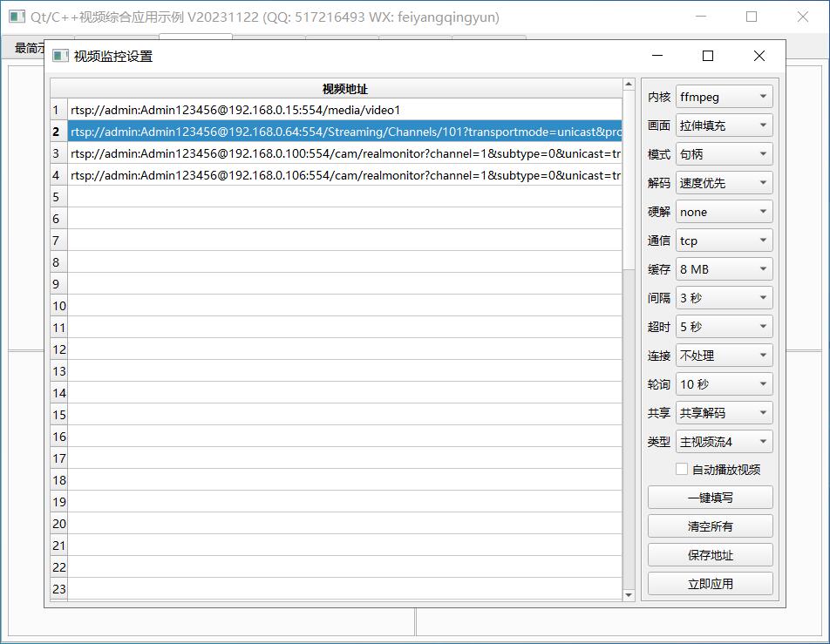830x644 pixels.
Task: Select row header number 4
Action: click(x=58, y=176)
